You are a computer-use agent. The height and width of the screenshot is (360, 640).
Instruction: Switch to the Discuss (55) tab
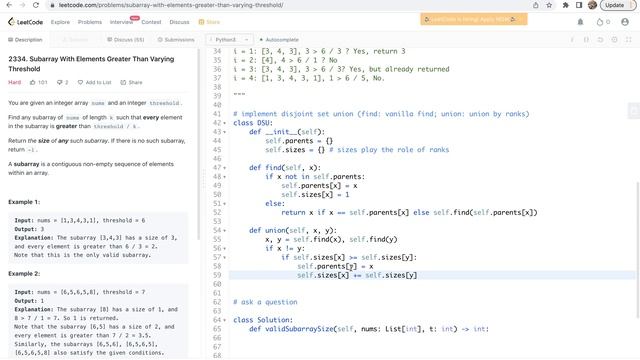tap(126, 40)
